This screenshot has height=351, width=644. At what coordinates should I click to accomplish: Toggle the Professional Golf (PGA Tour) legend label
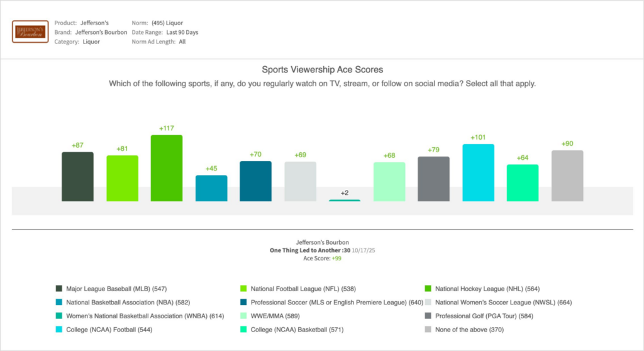coord(480,316)
